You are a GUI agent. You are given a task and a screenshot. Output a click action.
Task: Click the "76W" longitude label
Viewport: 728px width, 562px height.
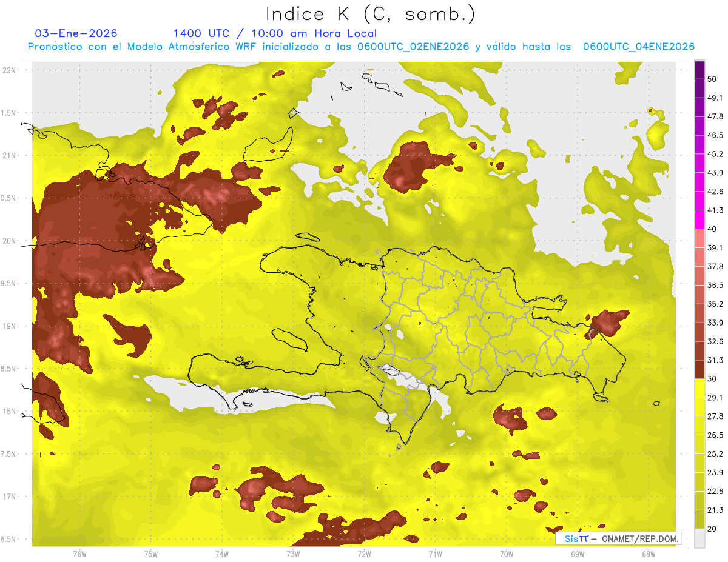(79, 554)
